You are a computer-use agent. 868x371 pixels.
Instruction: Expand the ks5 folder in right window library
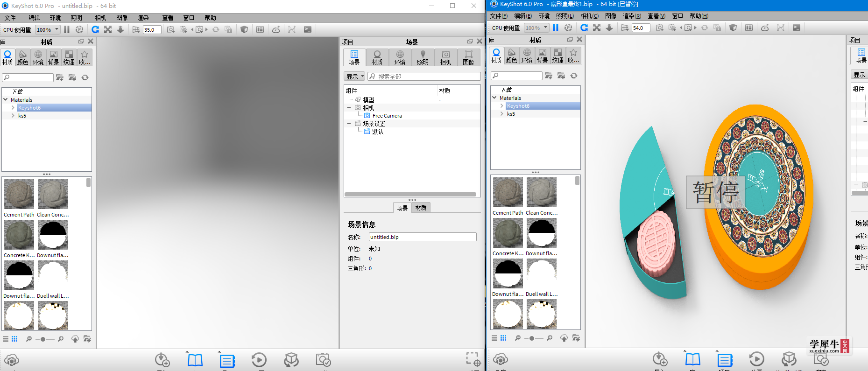pos(501,113)
